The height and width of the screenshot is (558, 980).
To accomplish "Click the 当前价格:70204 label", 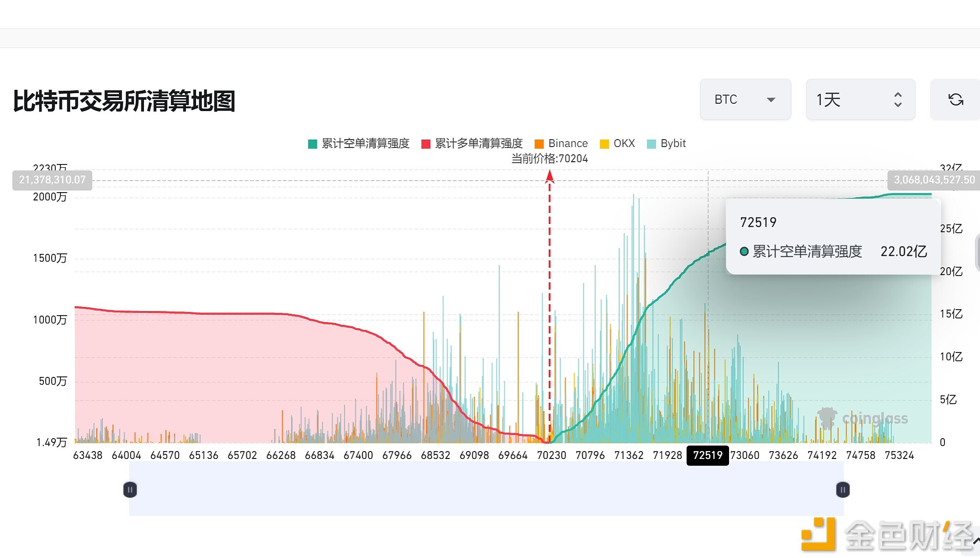I will pos(549,159).
